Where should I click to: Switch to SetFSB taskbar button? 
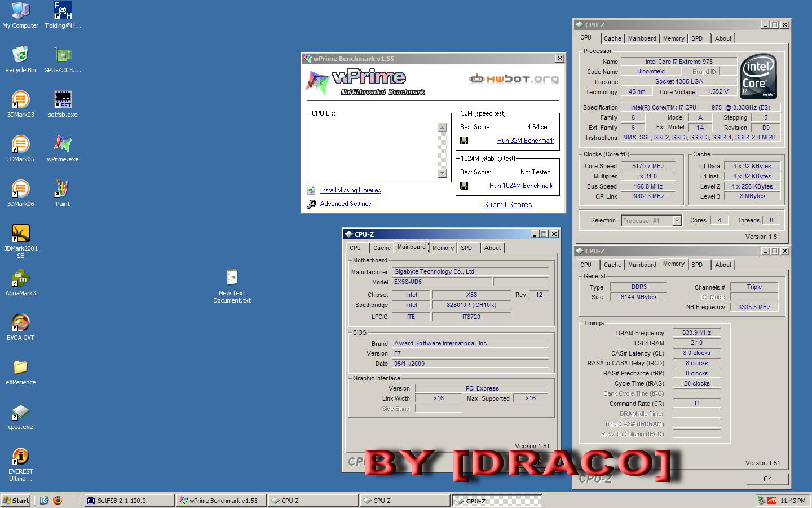click(x=129, y=500)
